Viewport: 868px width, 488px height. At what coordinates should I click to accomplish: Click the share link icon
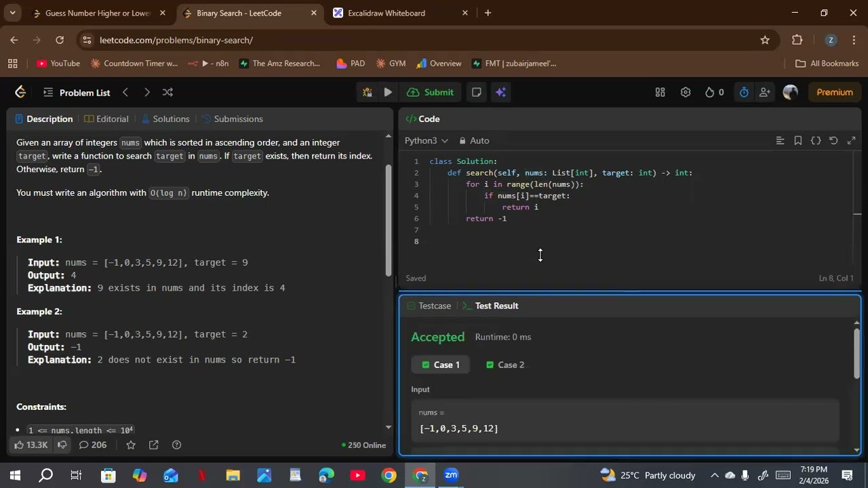pos(154,445)
